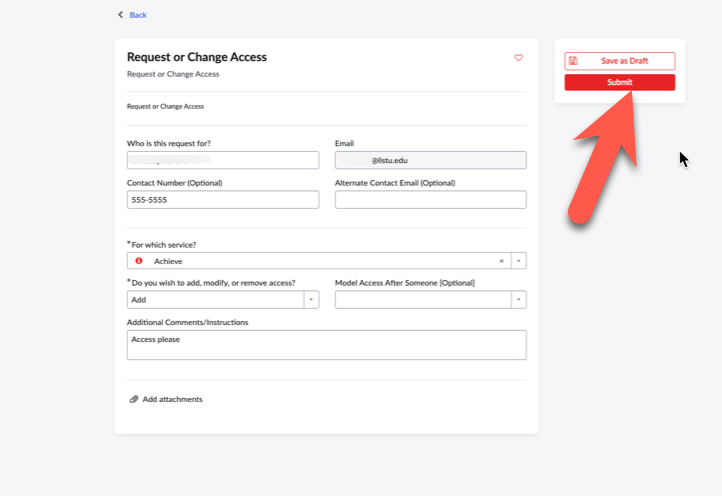Click the Additional Comments text area
This screenshot has height=496, width=722.
[x=326, y=345]
